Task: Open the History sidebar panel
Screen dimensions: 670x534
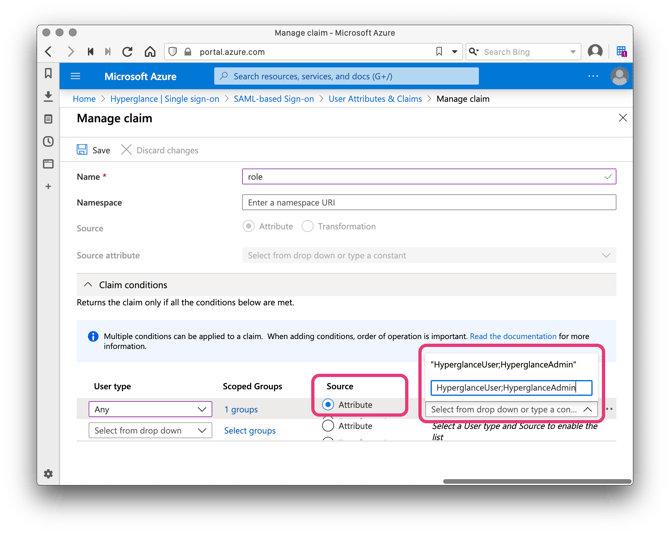Action: (x=48, y=141)
